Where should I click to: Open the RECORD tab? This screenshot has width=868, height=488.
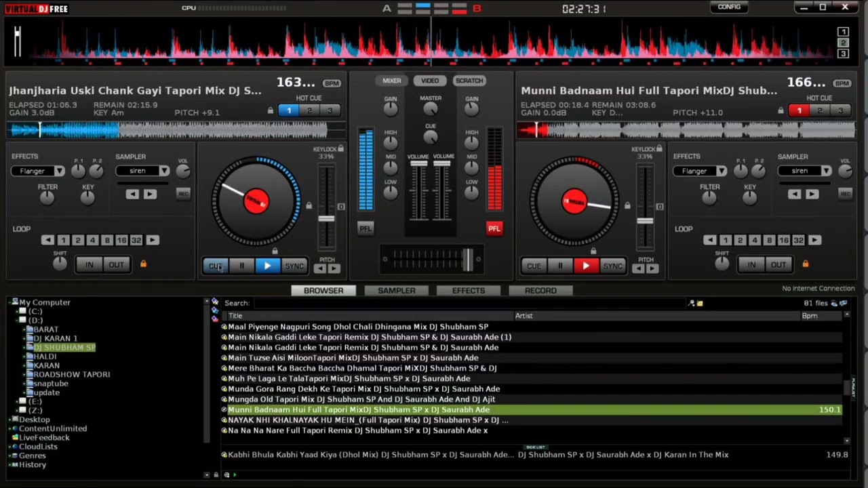(x=540, y=291)
